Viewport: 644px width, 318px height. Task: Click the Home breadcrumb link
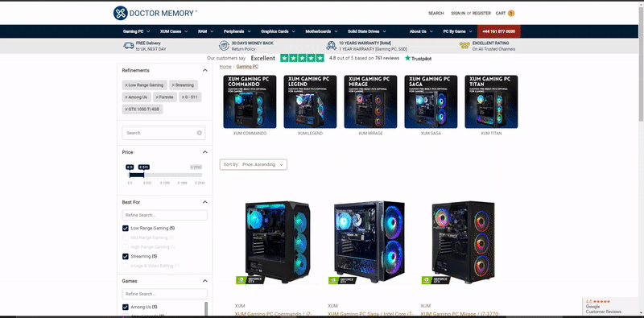[225, 67]
